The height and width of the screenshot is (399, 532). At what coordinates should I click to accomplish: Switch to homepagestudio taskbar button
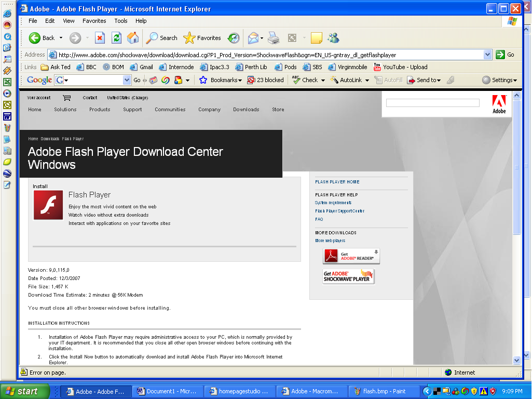[239, 391]
